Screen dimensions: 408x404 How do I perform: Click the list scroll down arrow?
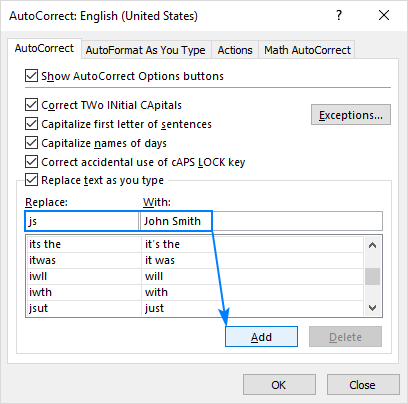(x=372, y=308)
